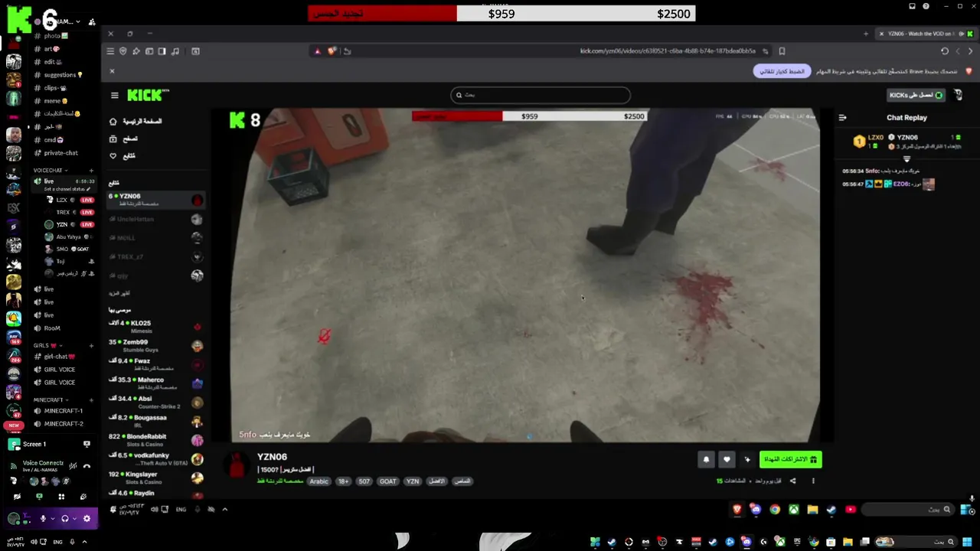Expand Discord microphone input options arrow
This screenshot has height=551, width=980.
pyautogui.click(x=52, y=518)
